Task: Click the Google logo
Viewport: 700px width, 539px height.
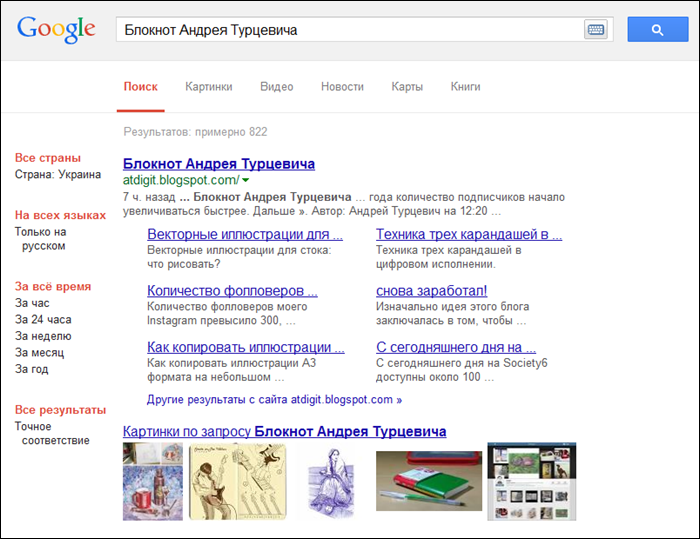Action: point(56,29)
